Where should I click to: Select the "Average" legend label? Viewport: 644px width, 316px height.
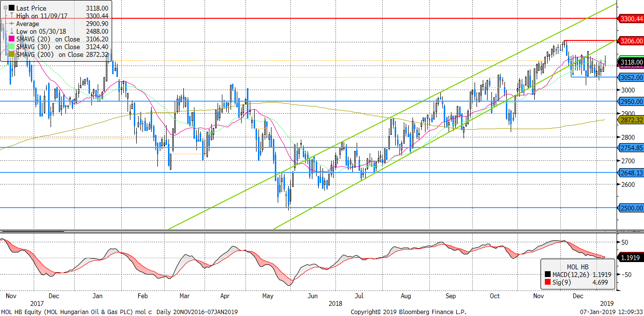27,24
